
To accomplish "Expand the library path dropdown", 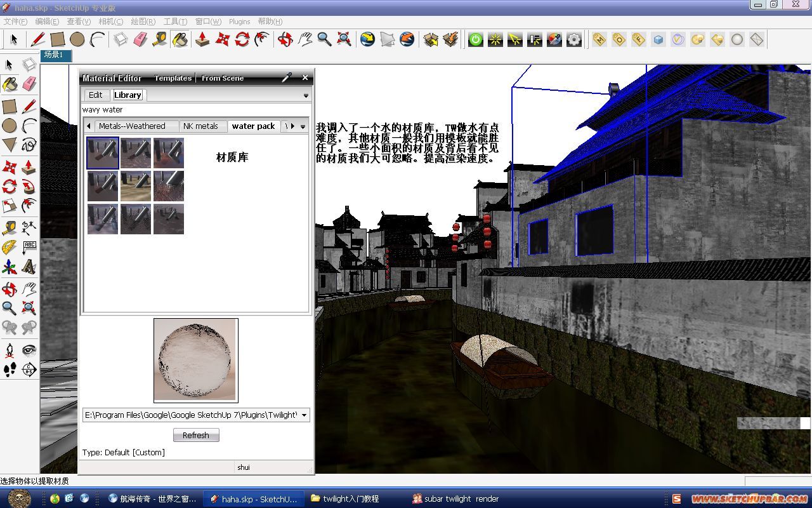I will [x=304, y=415].
